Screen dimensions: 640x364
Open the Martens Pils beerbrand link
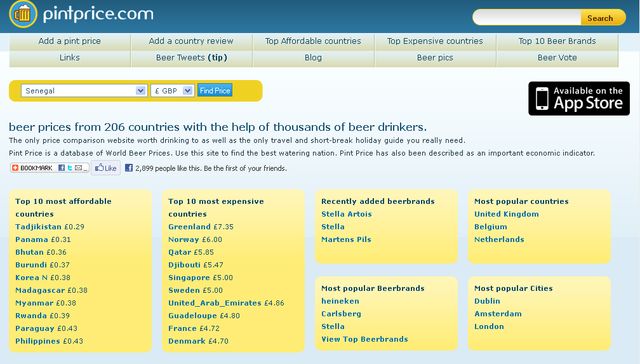346,240
